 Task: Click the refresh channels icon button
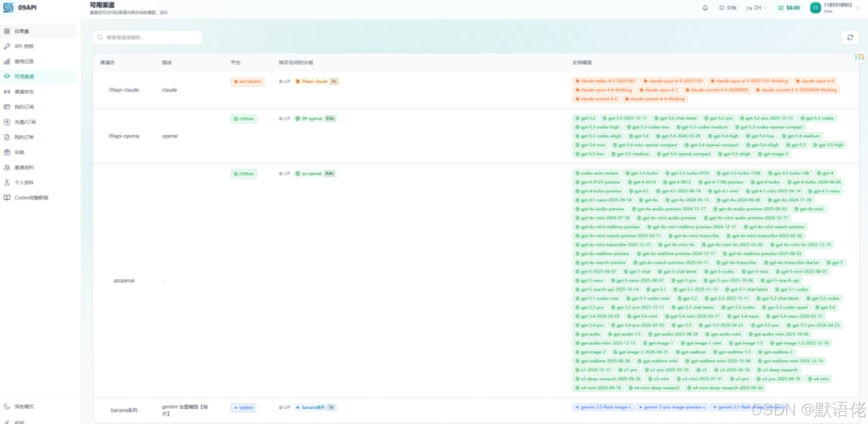850,37
